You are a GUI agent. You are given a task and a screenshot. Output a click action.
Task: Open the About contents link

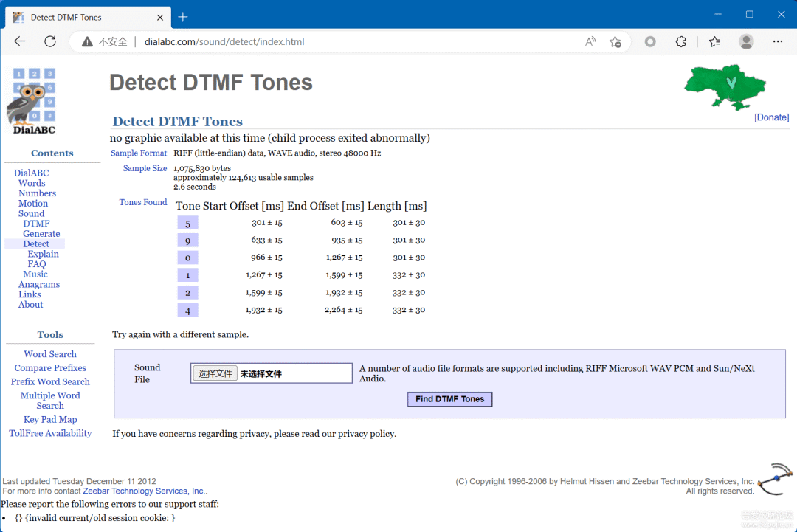pos(30,305)
